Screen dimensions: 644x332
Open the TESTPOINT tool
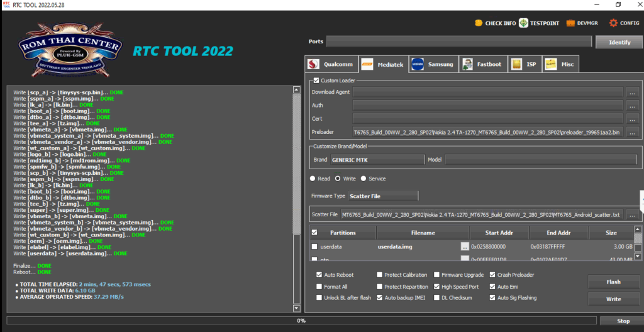click(x=523, y=23)
